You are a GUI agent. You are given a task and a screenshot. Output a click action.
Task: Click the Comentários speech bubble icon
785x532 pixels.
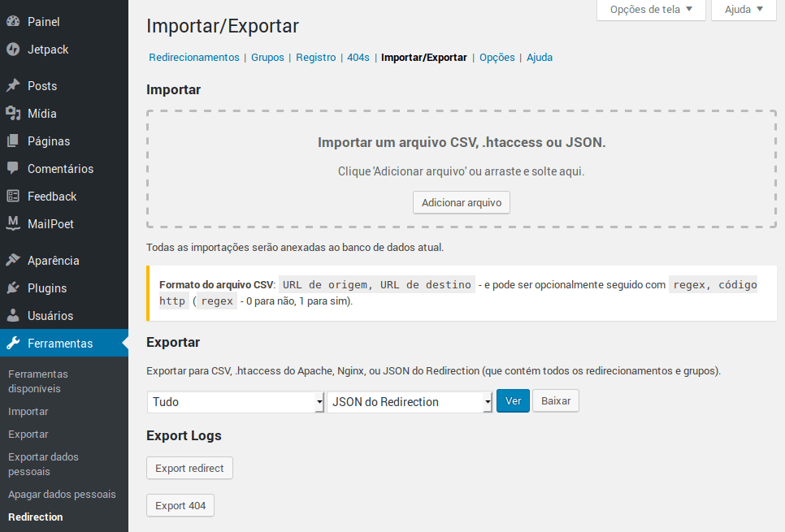click(x=13, y=168)
